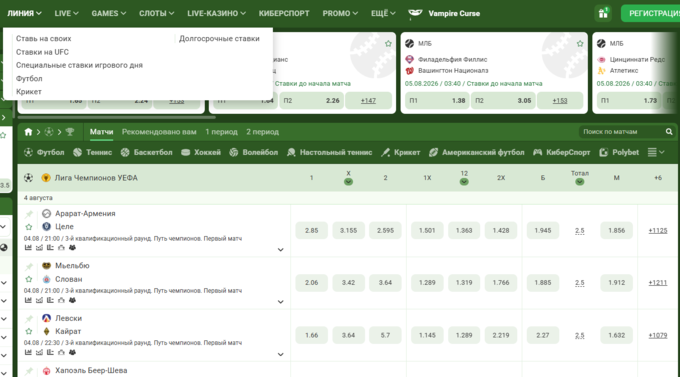The height and width of the screenshot is (377, 680).
Task: Open statistics chart icon for Арарат-Армения match
Action: click(28, 248)
